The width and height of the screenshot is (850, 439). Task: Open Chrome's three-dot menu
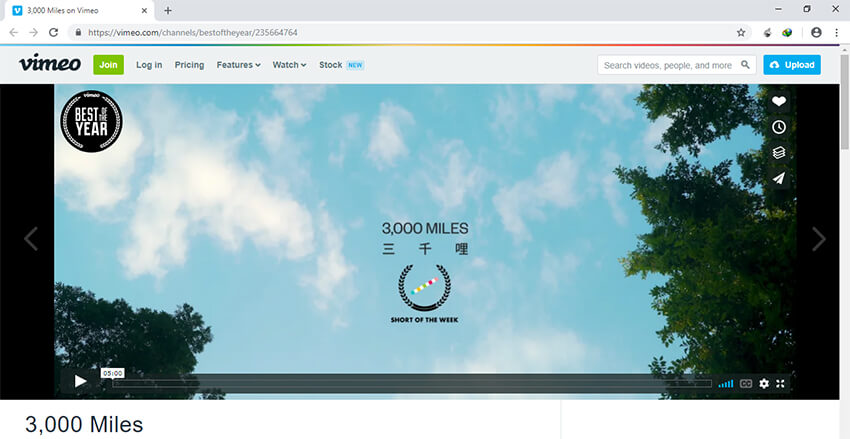[x=836, y=32]
